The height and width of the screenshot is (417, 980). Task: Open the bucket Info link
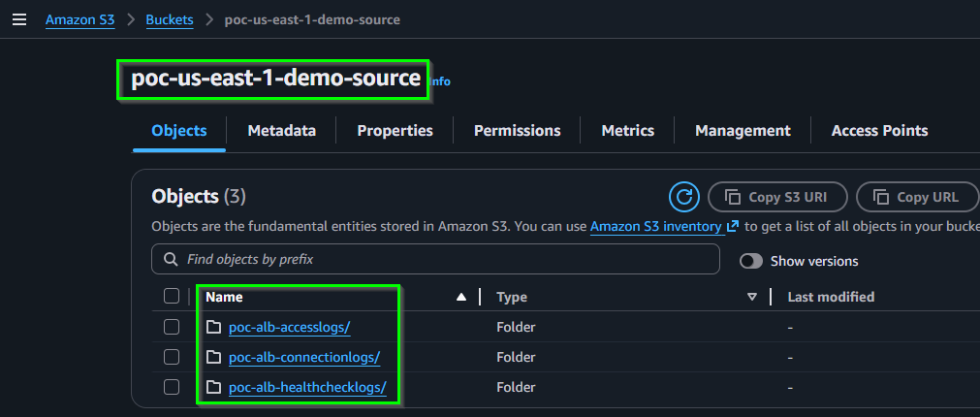(440, 81)
